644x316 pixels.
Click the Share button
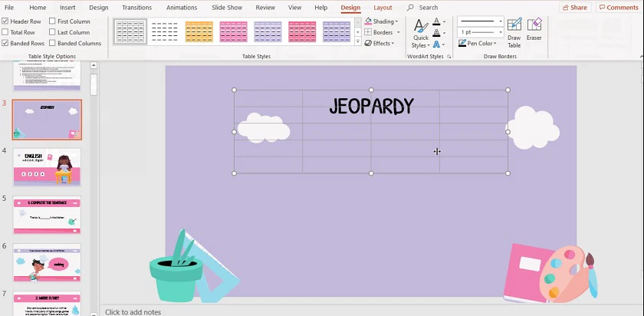click(575, 8)
